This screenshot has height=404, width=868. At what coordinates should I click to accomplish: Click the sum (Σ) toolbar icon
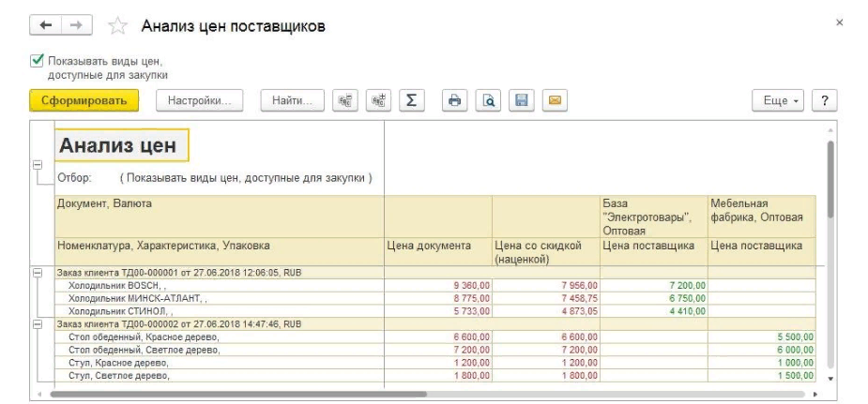[411, 100]
